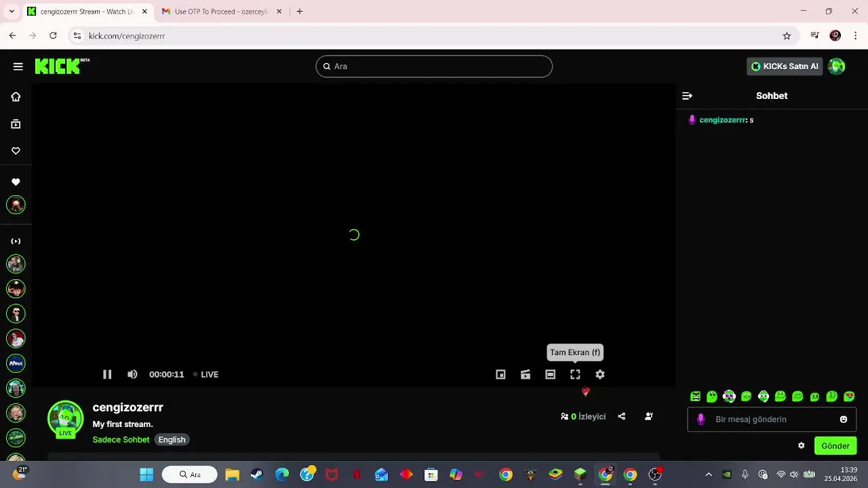Open the user profile avatar menu
The image size is (868, 488).
tap(837, 66)
